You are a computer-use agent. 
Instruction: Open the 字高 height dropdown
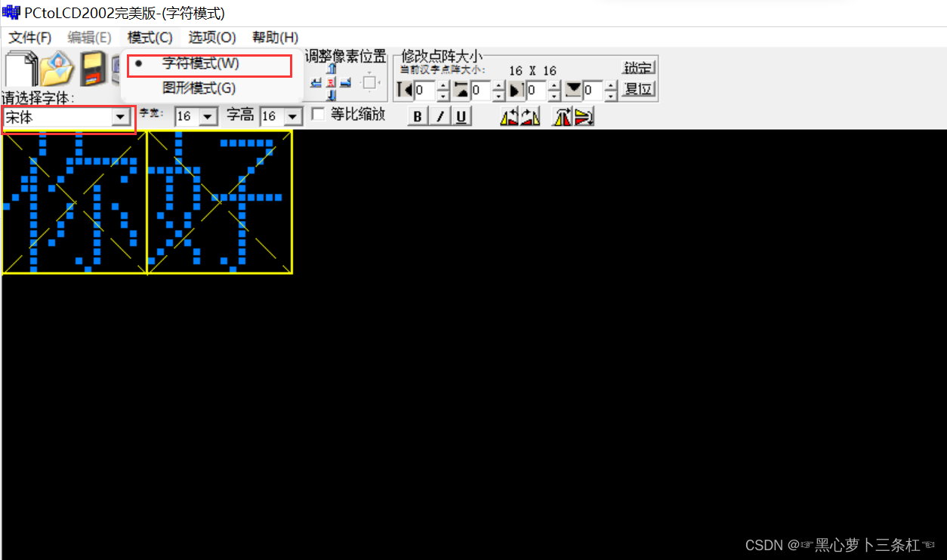coord(293,116)
